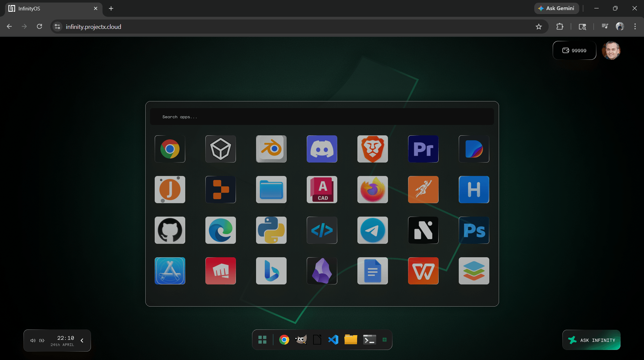Open the 99999 wallet balance button

(x=574, y=50)
